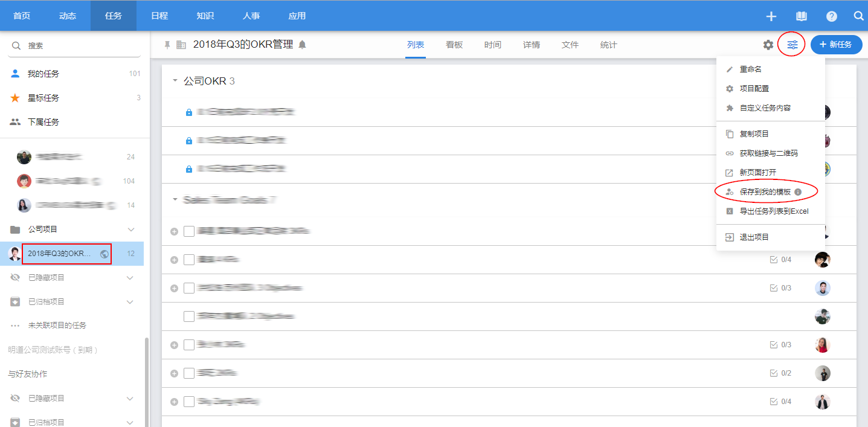Open project settings gear icon

pyautogui.click(x=768, y=45)
